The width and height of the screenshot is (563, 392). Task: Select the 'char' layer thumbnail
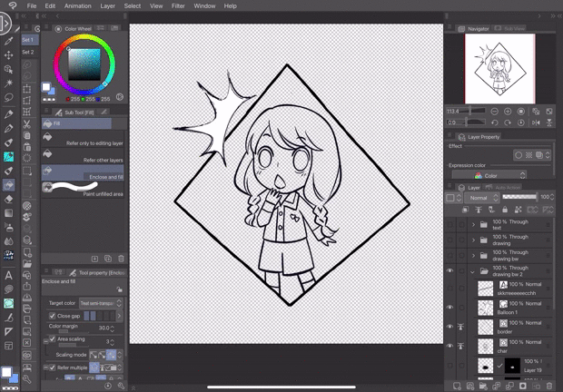487,347
